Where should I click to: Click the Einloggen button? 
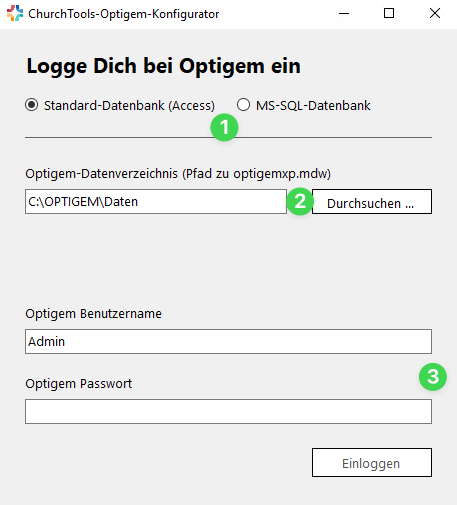(372, 463)
